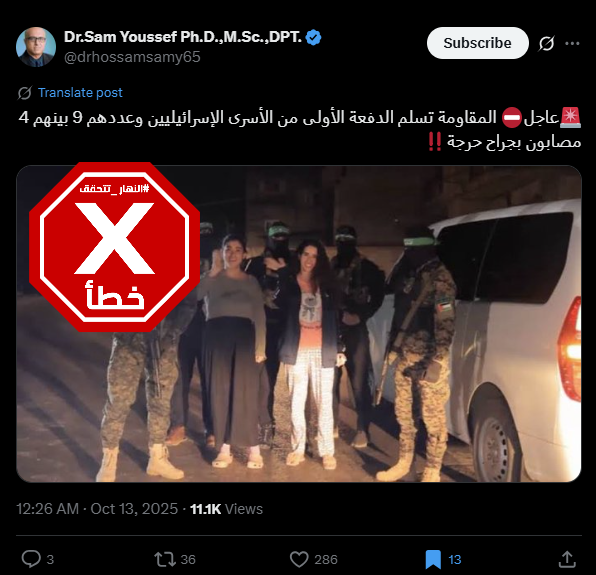The height and width of the screenshot is (575, 596).
Task: Click the Subscribe button
Action: [x=477, y=43]
